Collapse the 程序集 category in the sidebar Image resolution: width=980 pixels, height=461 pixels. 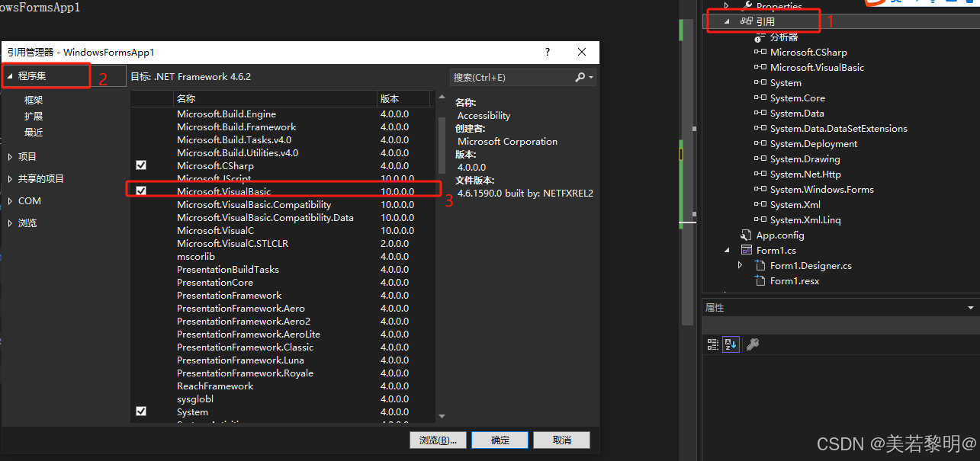[x=9, y=76]
